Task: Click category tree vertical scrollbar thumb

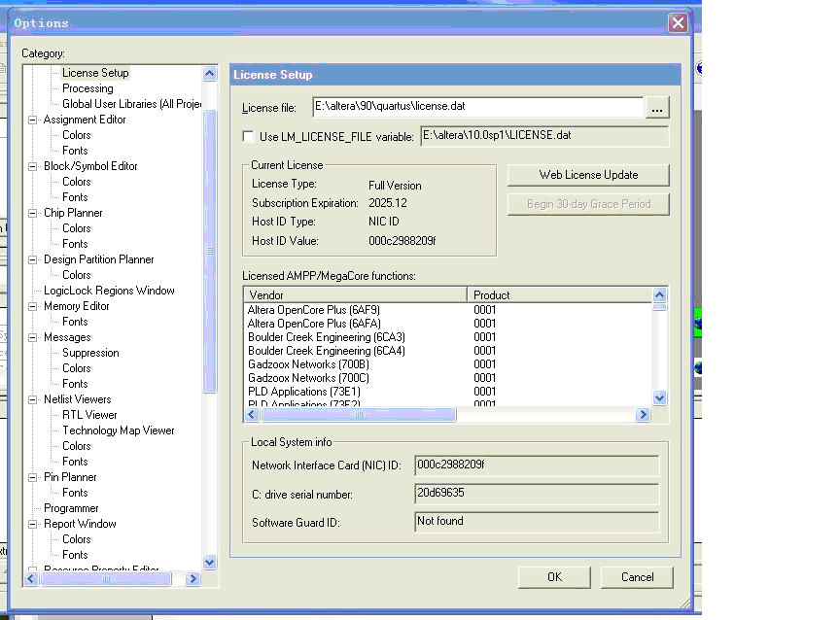Action: point(209,251)
